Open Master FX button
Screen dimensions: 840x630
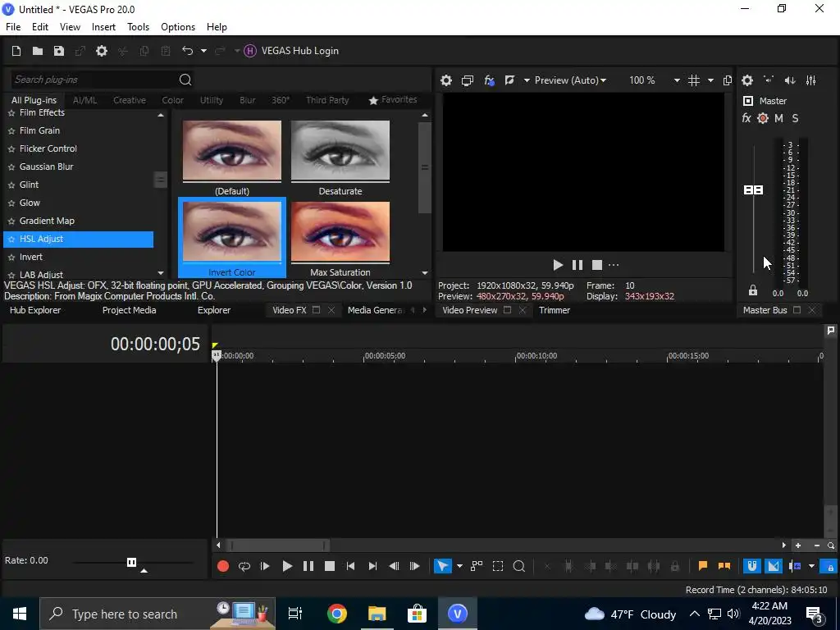coord(746,118)
